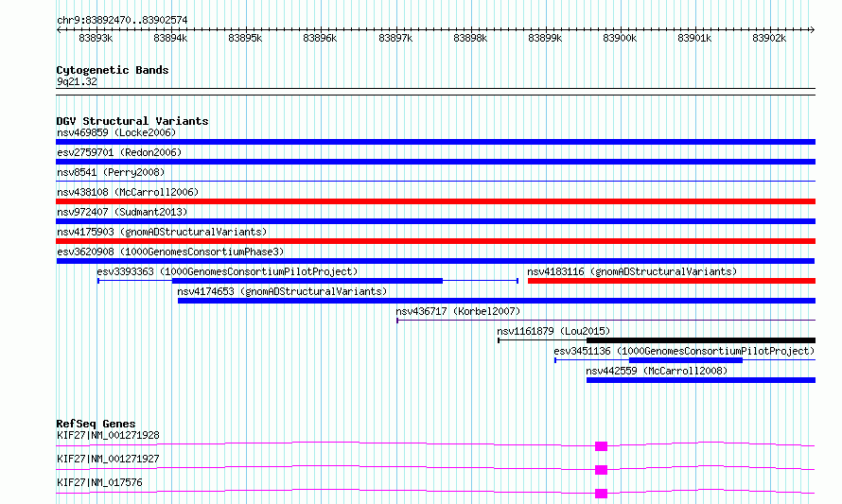Click the nsv436717 (Korbel2007) label
This screenshot has height=504, width=842.
[458, 311]
